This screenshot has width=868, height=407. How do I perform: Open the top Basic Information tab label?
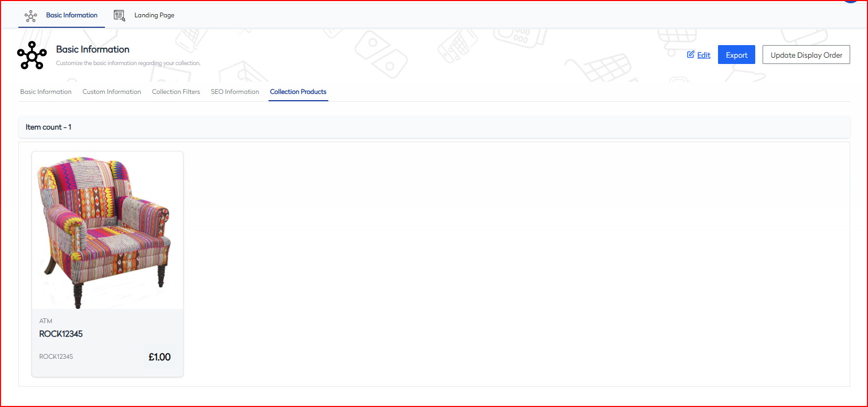[x=72, y=15]
